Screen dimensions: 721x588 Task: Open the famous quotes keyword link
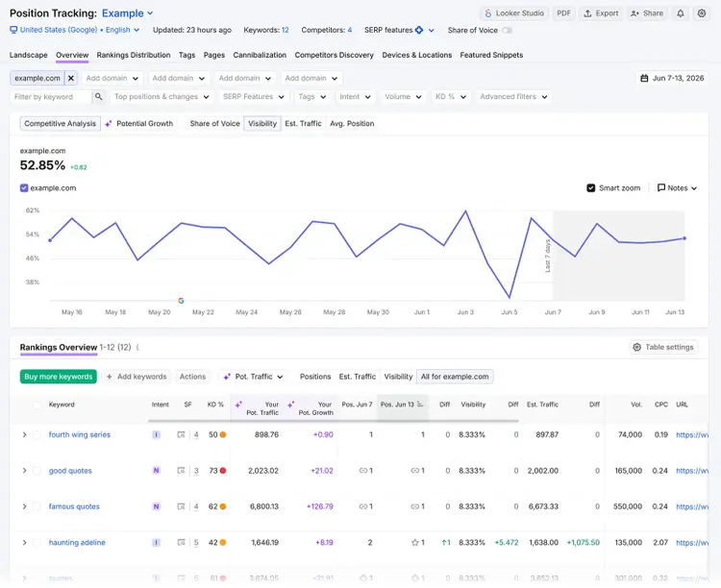[74, 506]
